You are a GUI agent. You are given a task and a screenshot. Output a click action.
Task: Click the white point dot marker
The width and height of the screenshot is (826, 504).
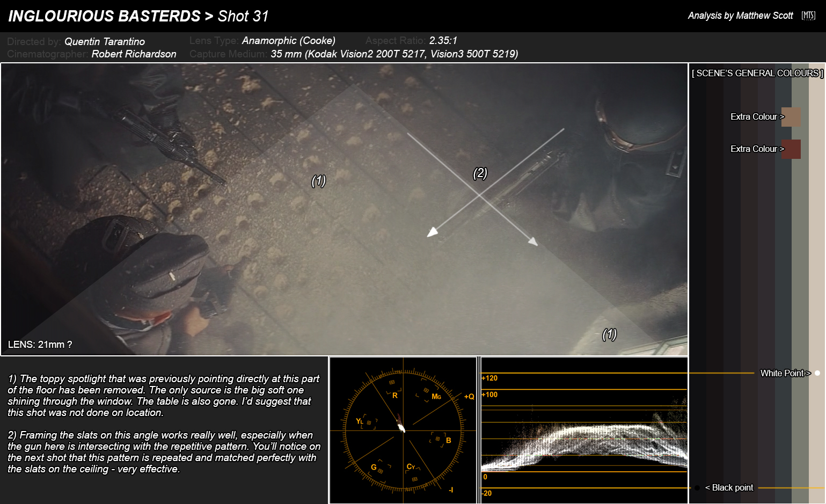coord(817,373)
